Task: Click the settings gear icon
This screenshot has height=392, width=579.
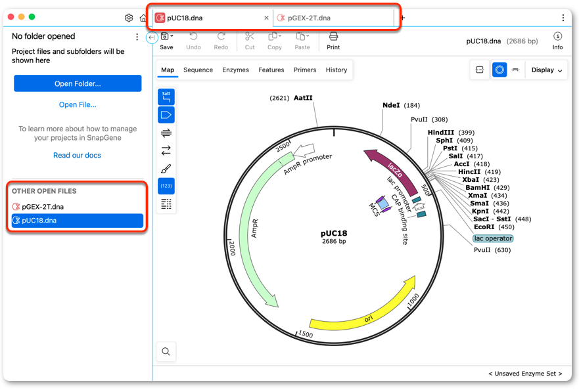Action: click(x=129, y=18)
